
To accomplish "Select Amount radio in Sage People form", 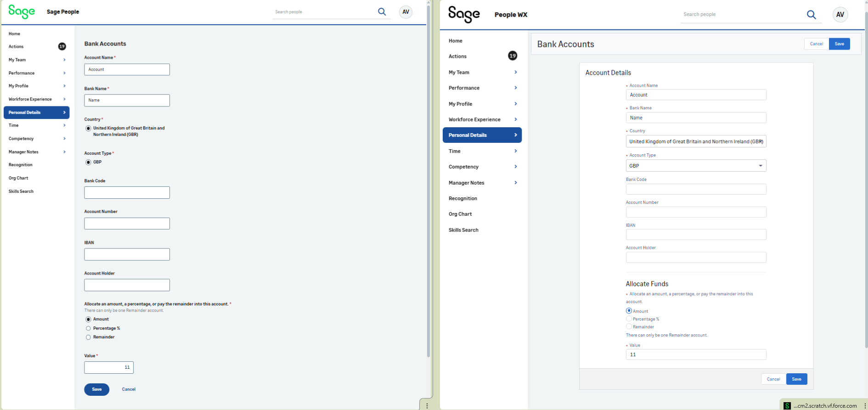I will point(88,319).
